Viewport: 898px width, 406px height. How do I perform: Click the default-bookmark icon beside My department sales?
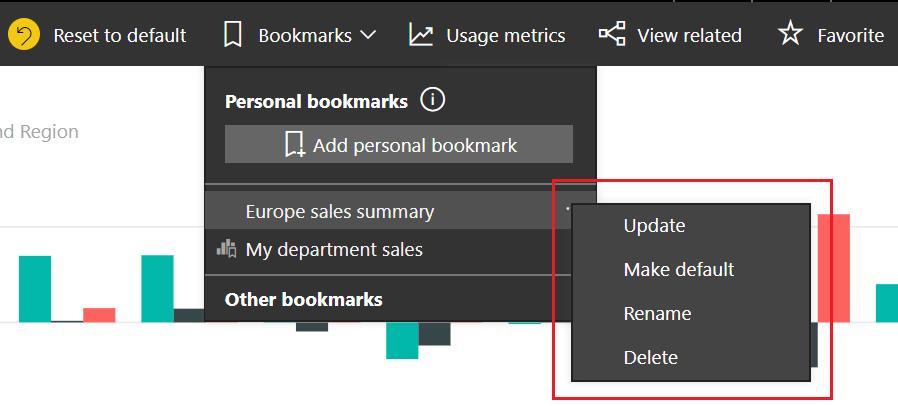click(226, 249)
